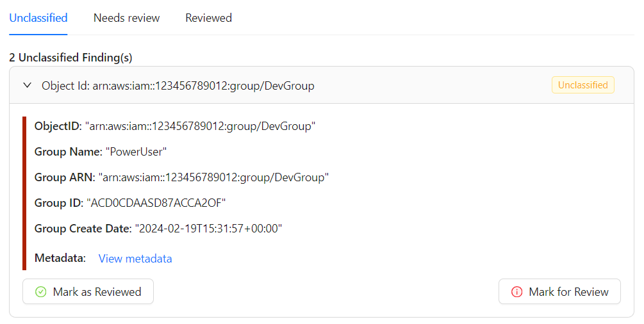
Task: Open the View metadata link
Action: 135,259
